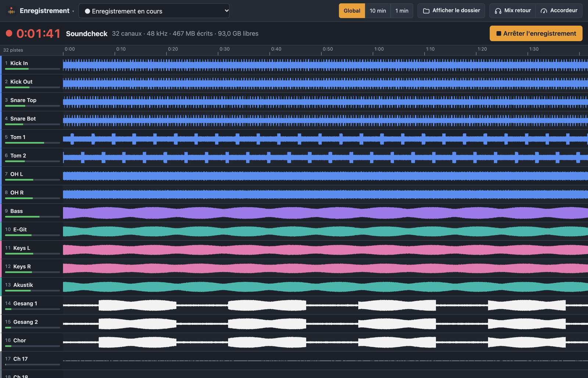Viewport: 588px width, 378px height.
Task: Click the headphones icon for Mix retour
Action: click(x=498, y=11)
